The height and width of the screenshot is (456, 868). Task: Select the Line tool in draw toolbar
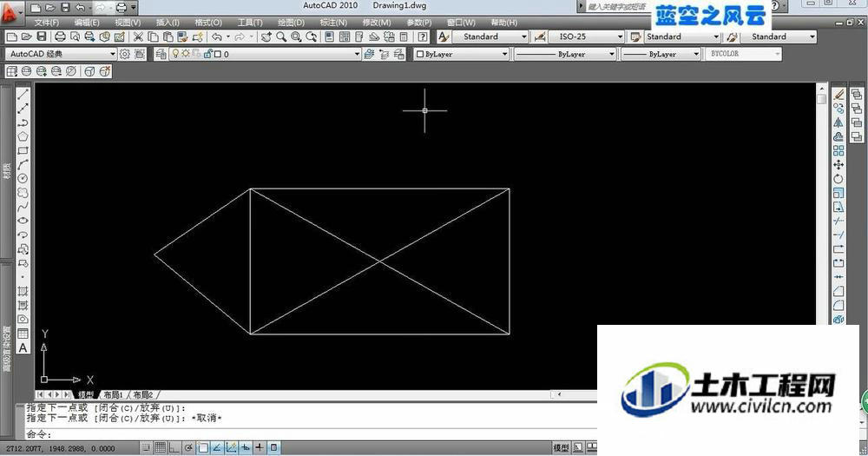23,95
